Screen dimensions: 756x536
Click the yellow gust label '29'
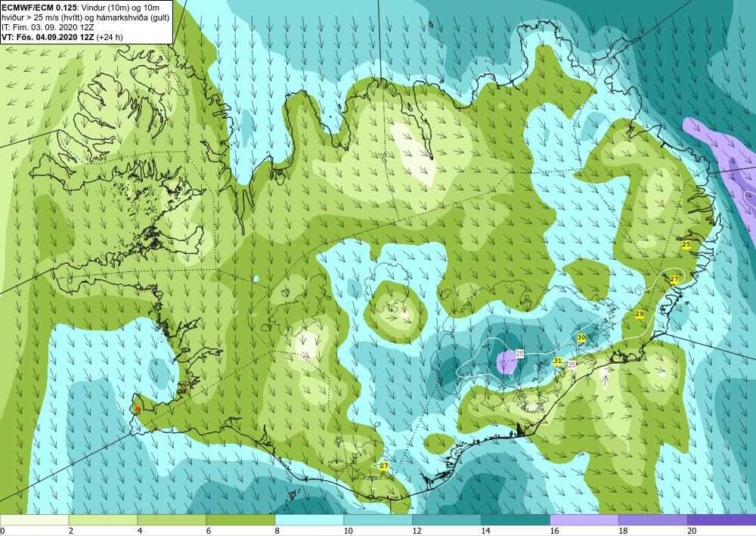click(x=640, y=314)
